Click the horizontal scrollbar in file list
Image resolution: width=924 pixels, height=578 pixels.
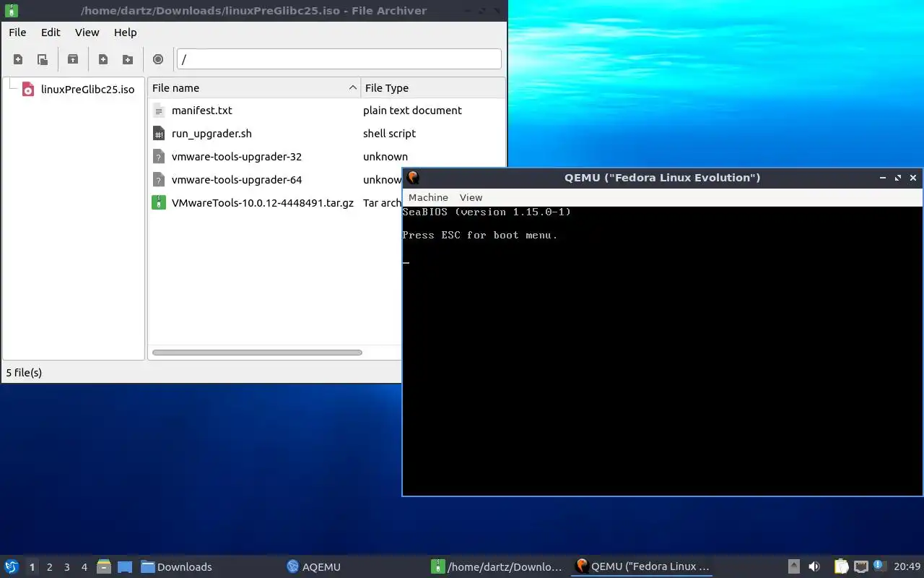(x=257, y=353)
